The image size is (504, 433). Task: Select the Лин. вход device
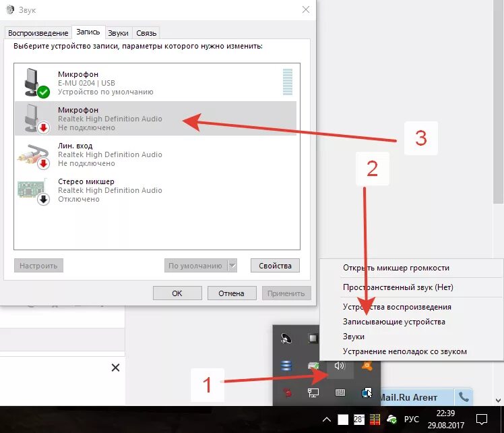(156, 154)
